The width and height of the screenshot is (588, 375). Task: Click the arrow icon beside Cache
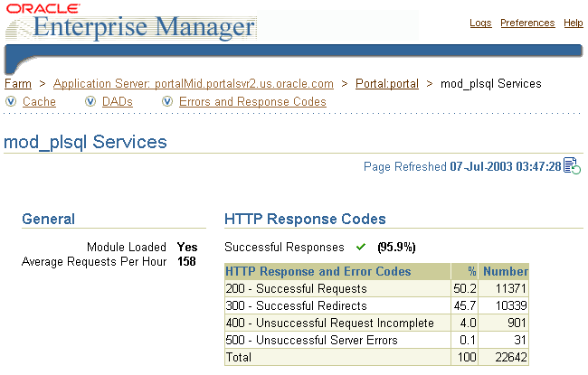(11, 101)
